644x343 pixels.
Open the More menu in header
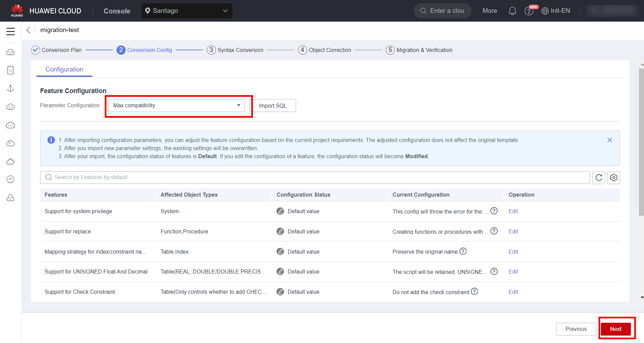[x=489, y=11]
